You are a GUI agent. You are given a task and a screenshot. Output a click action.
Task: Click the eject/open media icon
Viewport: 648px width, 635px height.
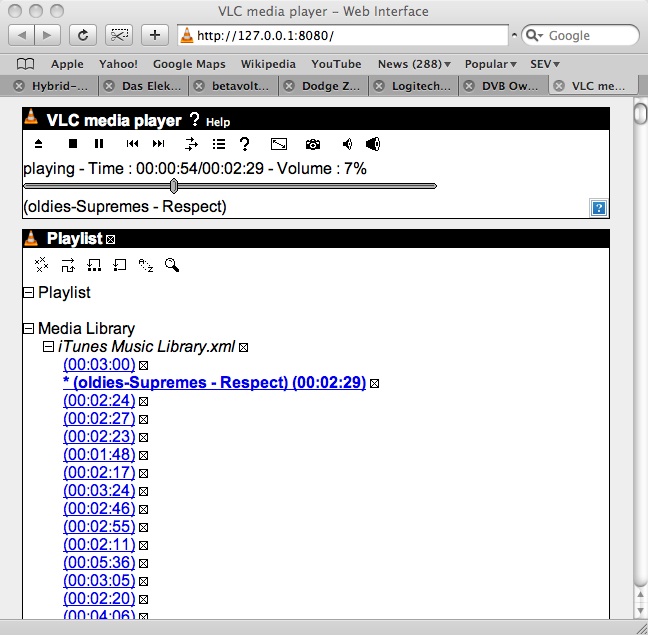pos(38,143)
